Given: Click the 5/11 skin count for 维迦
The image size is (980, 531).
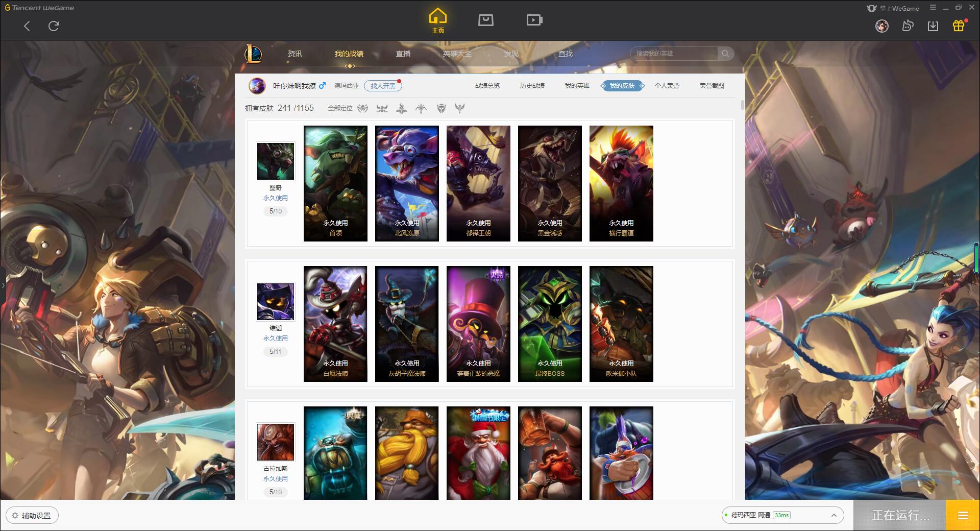Looking at the screenshot, I should tap(276, 352).
